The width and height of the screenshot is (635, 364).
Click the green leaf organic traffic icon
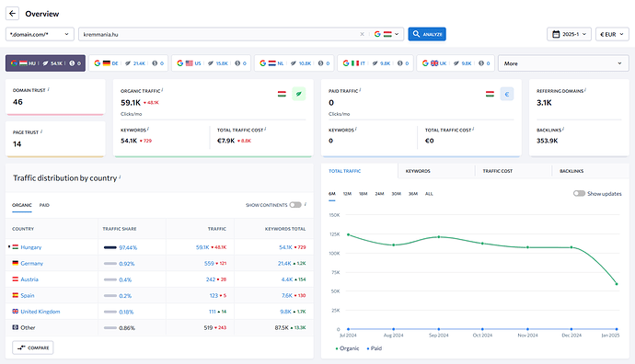(299, 94)
